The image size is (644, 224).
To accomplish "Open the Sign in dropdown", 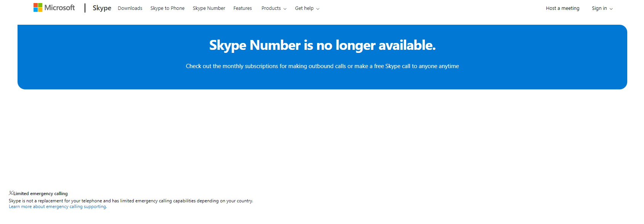I will (599, 8).
